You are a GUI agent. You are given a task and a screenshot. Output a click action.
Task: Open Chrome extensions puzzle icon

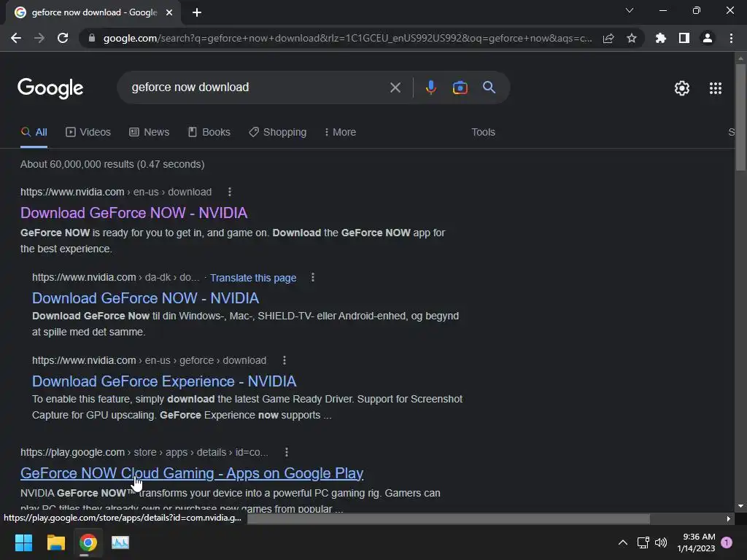[660, 38]
